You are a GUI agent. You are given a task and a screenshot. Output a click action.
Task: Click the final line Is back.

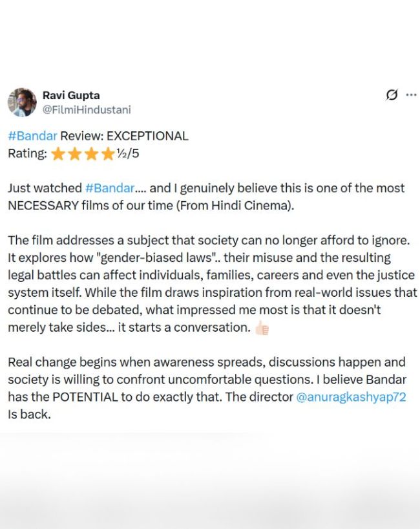point(29,415)
